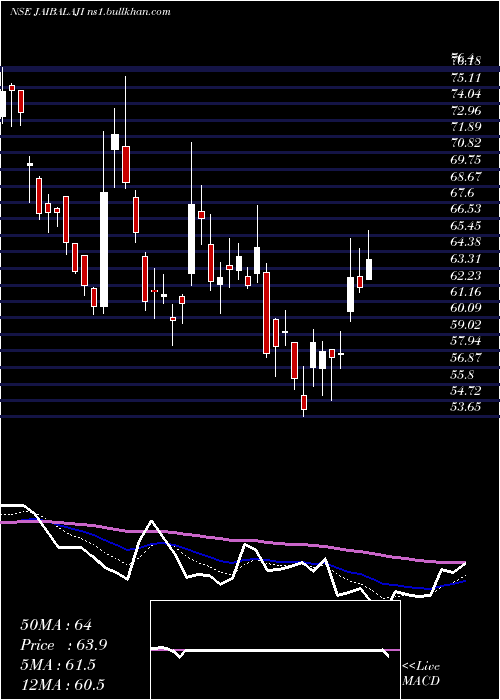Click the 68.67 price level label

pyautogui.click(x=467, y=176)
